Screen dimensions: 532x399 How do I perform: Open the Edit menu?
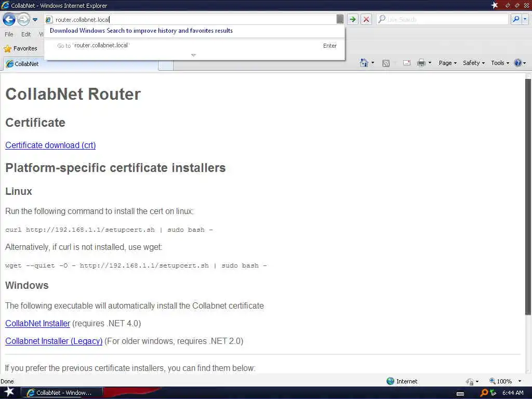[x=26, y=34]
